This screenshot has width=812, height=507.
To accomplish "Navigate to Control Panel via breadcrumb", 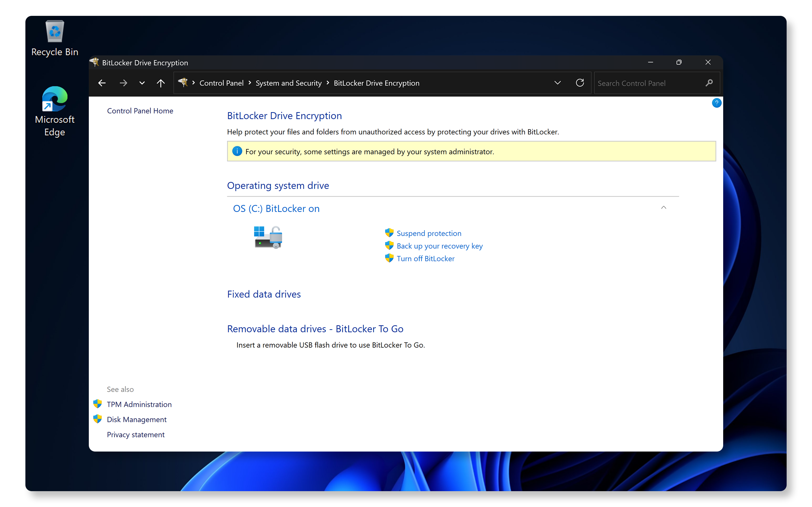I will pyautogui.click(x=221, y=83).
